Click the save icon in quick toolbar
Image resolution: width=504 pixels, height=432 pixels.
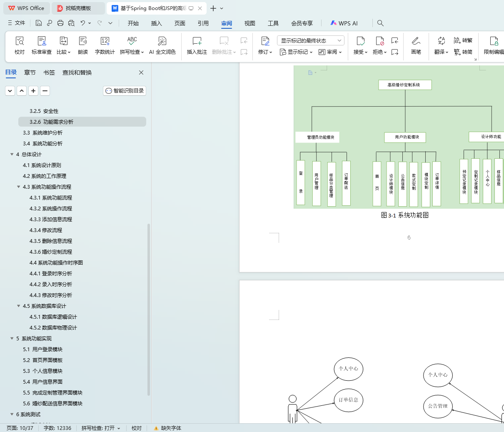[39, 23]
